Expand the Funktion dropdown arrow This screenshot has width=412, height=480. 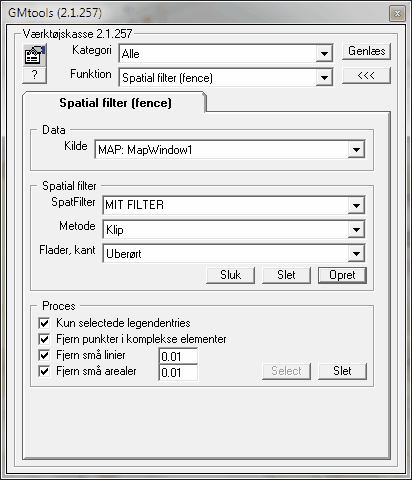pos(324,78)
